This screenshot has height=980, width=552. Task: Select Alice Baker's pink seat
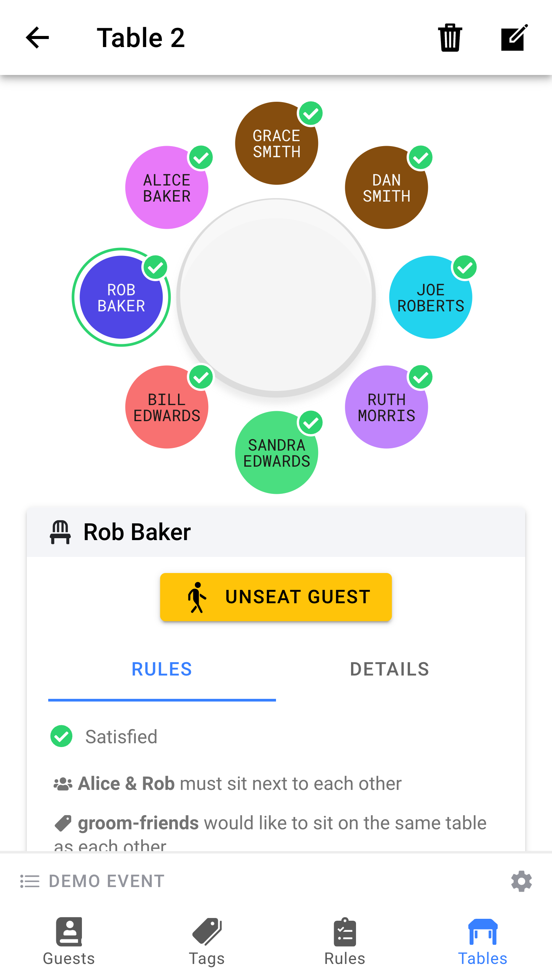pos(167,187)
